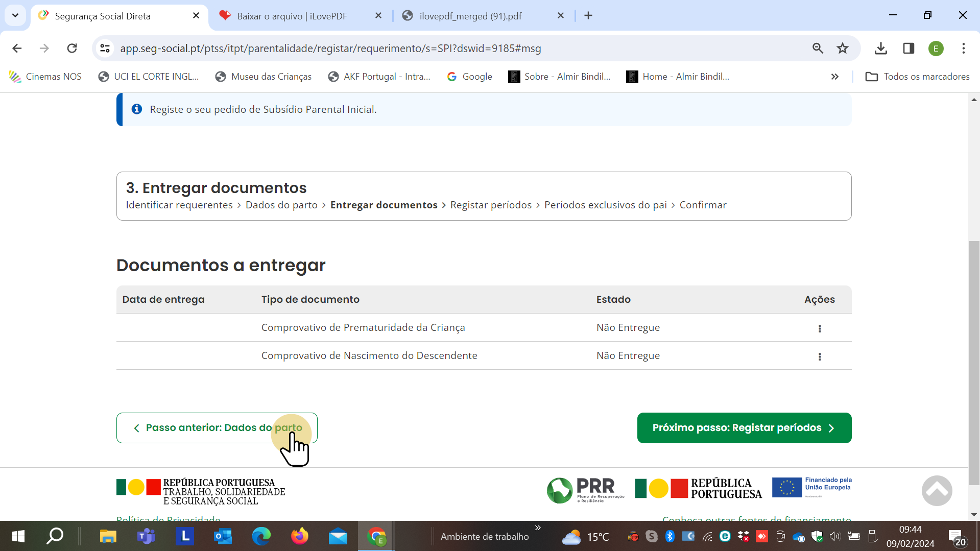Click the magnifier zoom icon in toolbar

[x=818, y=49]
